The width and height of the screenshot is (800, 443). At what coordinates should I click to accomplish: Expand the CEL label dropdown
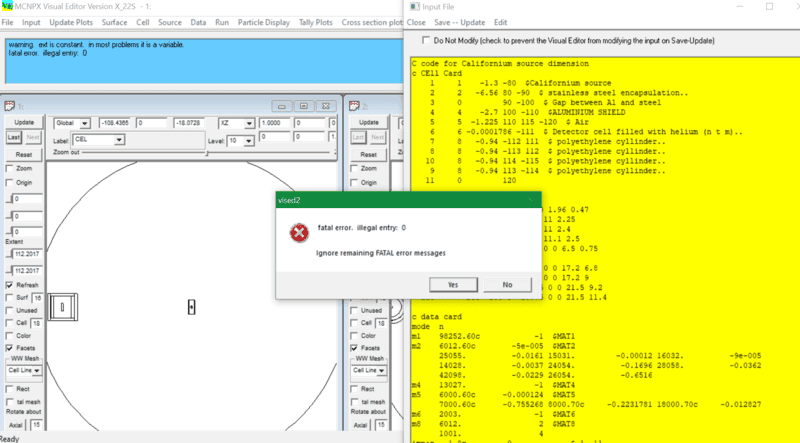pos(119,141)
